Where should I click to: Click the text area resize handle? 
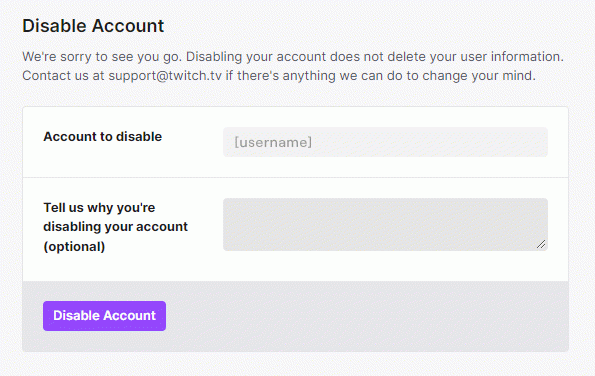coord(541,244)
